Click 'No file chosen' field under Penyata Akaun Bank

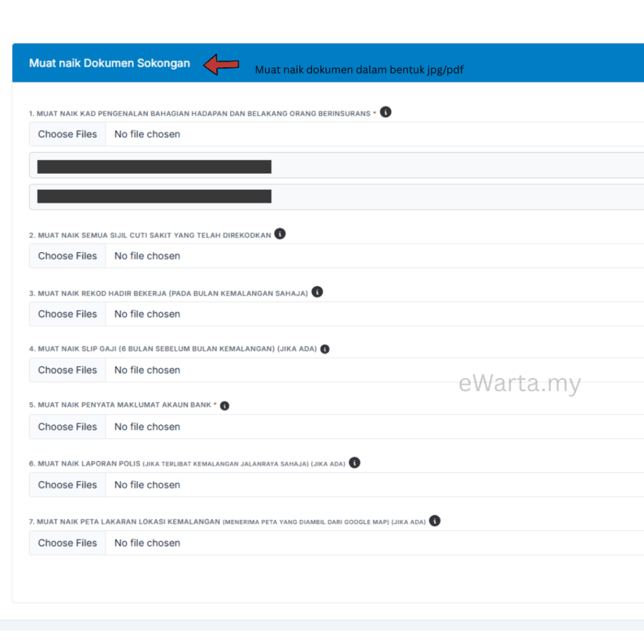pyautogui.click(x=375, y=427)
